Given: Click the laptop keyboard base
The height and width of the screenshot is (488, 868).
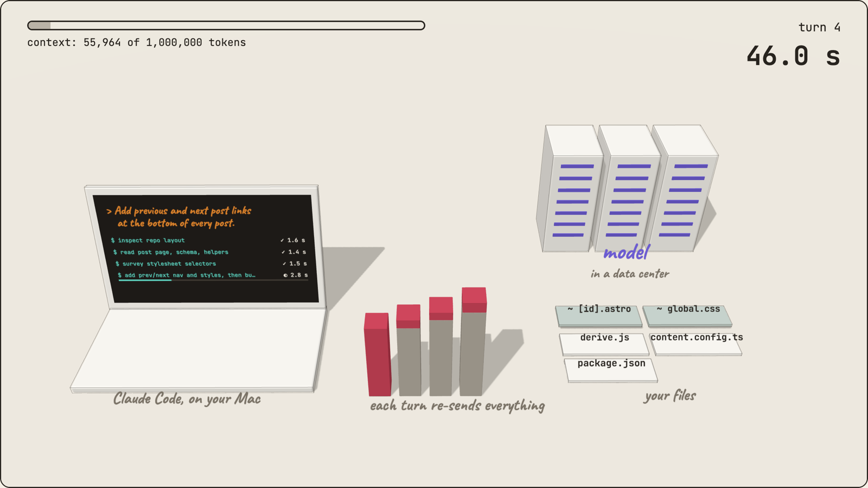Looking at the screenshot, I should click(199, 350).
